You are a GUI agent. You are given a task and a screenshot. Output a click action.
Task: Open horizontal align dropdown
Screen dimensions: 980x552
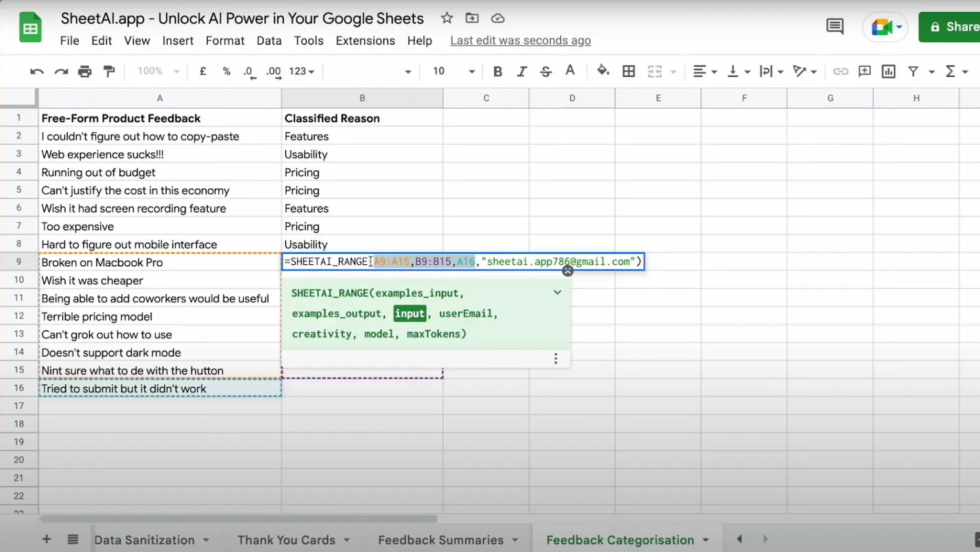tap(705, 71)
